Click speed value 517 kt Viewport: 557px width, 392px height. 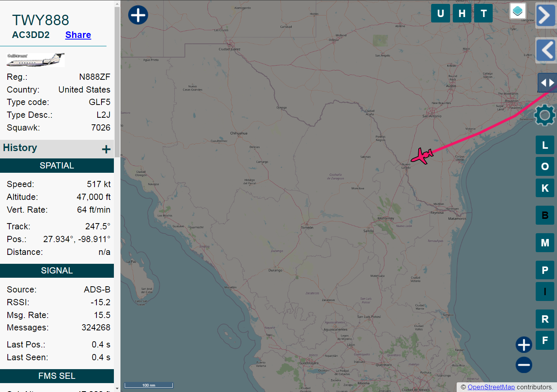coord(99,184)
